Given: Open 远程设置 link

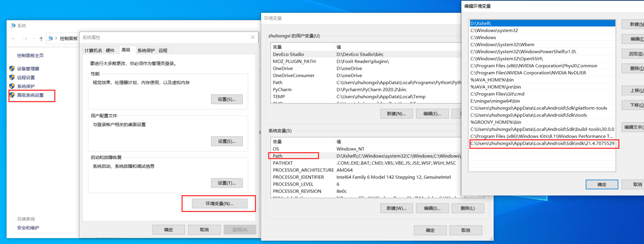Looking at the screenshot, I should (x=26, y=78).
